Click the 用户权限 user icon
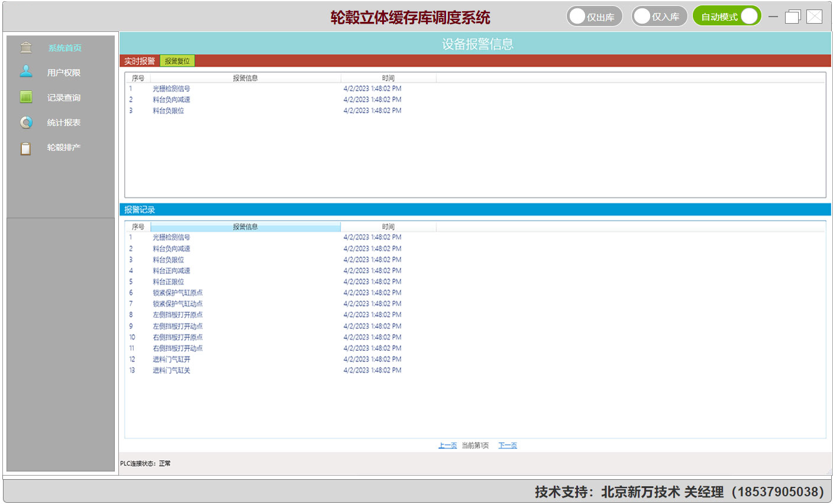 click(26, 72)
